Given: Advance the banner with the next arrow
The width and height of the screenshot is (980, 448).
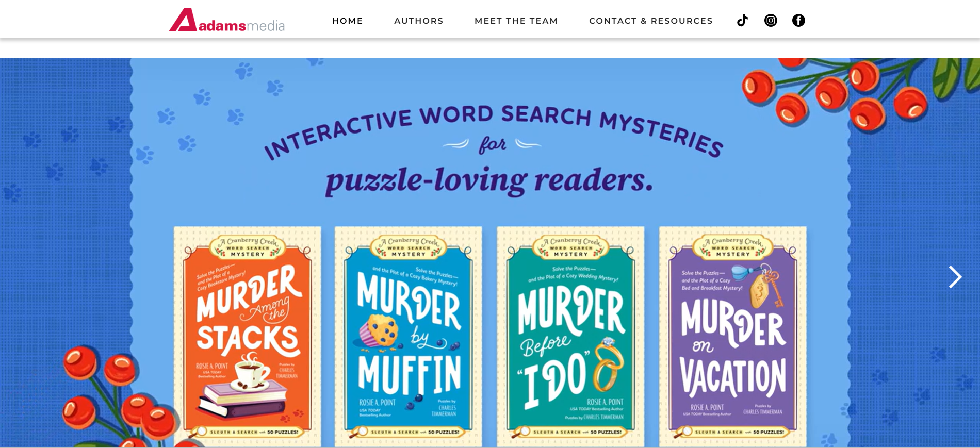Looking at the screenshot, I should 955,277.
